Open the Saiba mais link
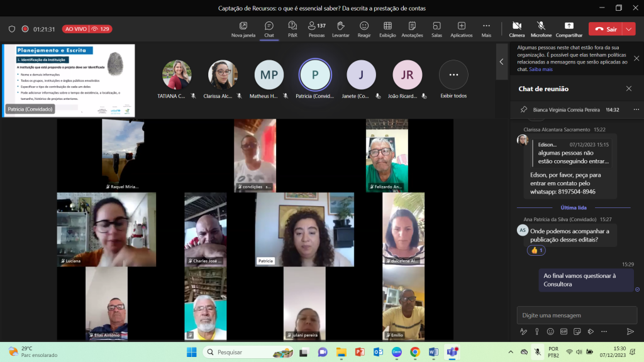 540,69
